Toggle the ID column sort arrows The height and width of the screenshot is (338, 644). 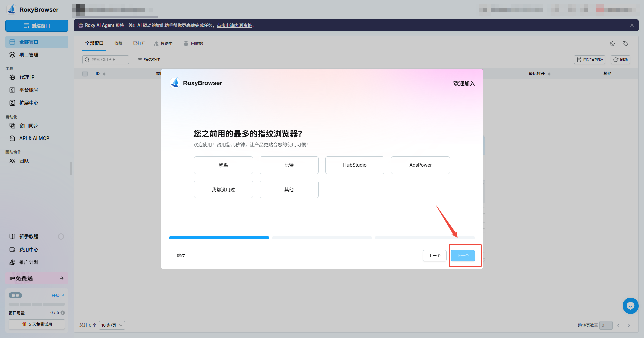pos(104,74)
